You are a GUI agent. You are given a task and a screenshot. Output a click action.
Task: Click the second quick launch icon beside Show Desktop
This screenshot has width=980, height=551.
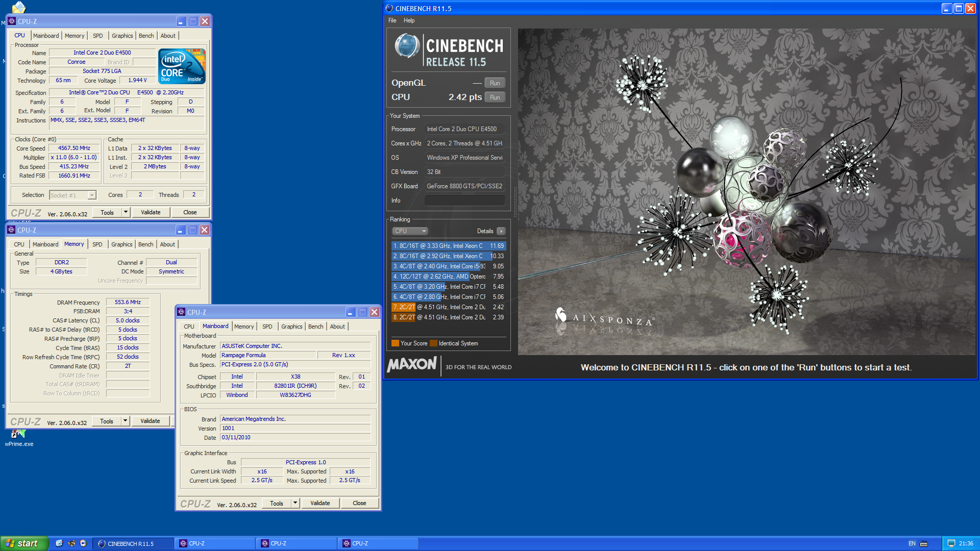click(71, 543)
